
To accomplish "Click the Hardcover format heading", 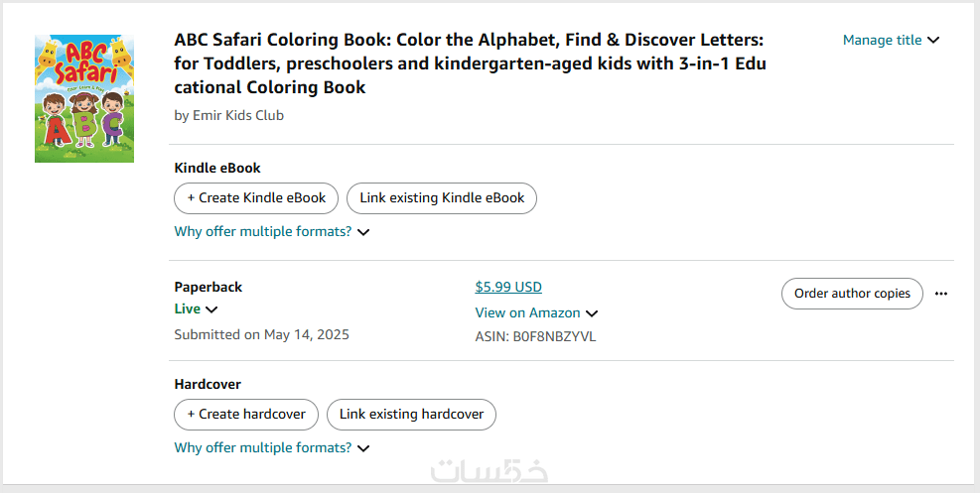I will (x=208, y=385).
